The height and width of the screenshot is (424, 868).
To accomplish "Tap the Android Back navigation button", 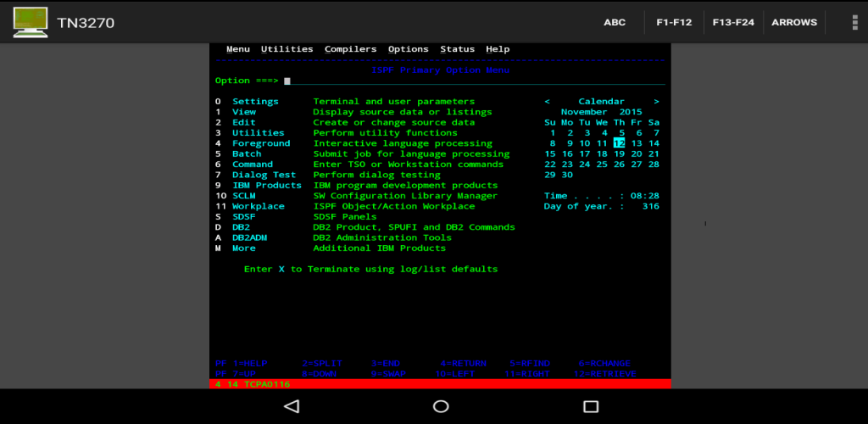I will [x=292, y=407].
